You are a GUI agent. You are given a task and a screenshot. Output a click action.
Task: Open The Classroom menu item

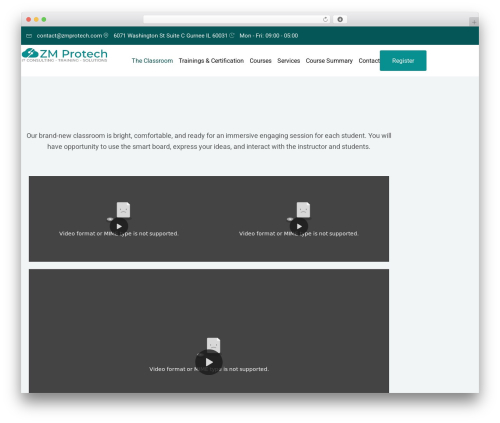pyautogui.click(x=152, y=61)
